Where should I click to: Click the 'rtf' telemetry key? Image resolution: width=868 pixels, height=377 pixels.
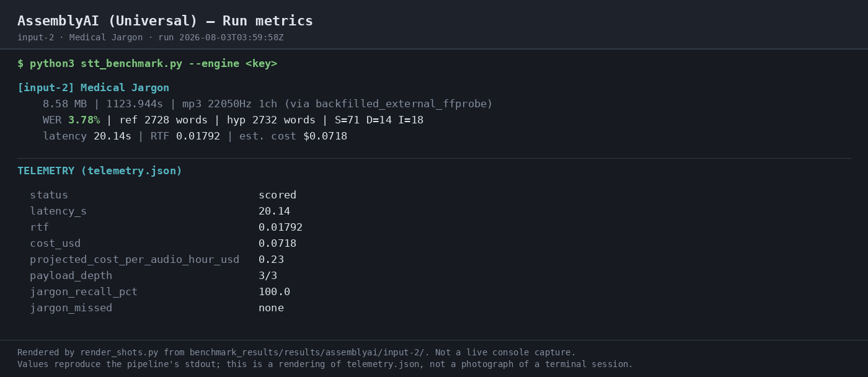click(x=39, y=228)
